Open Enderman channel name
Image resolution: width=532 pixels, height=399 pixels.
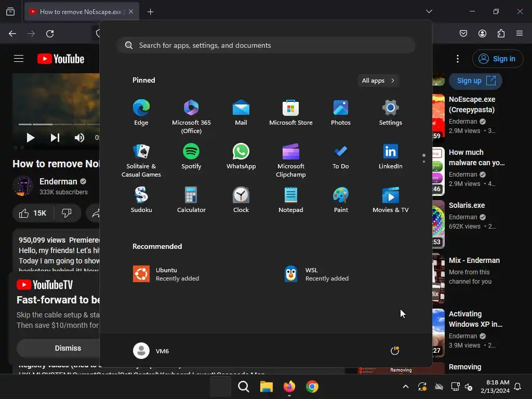(x=58, y=181)
